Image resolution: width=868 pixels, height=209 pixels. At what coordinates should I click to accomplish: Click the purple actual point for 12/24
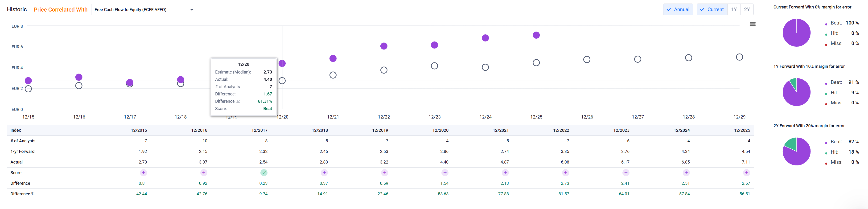pos(485,38)
